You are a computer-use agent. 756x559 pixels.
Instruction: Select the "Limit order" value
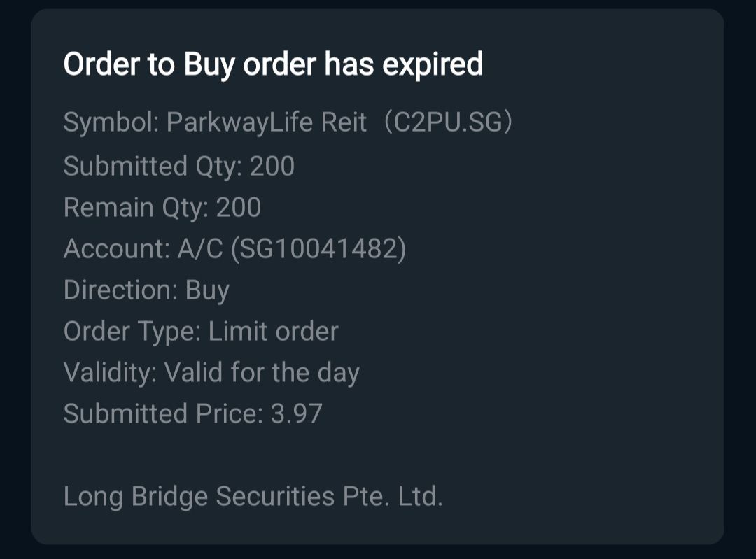274,332
